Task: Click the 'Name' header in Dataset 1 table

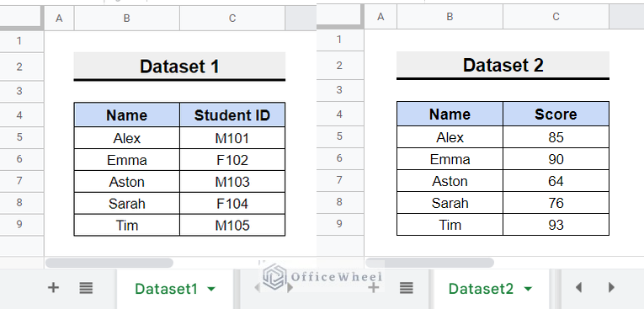Action: (x=126, y=115)
